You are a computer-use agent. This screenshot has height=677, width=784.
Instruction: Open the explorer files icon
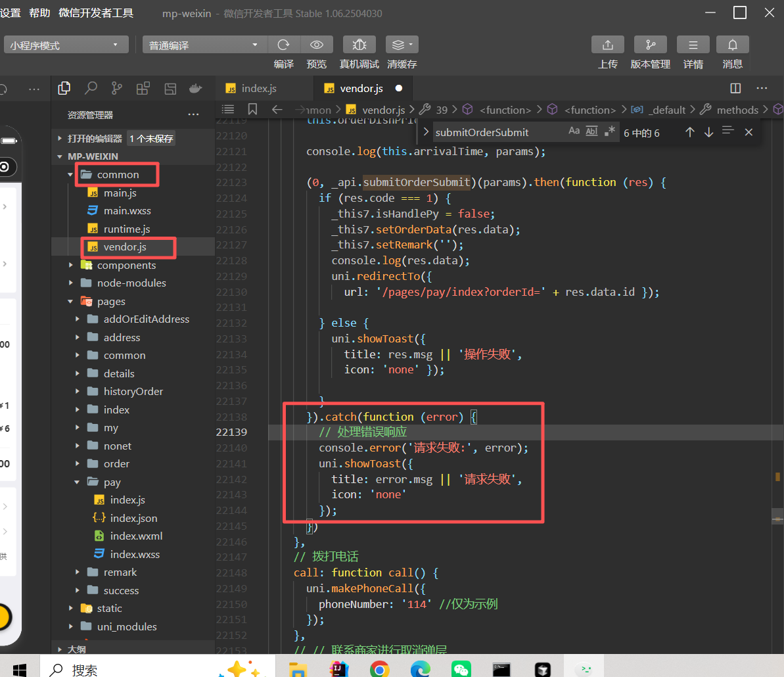click(x=64, y=89)
